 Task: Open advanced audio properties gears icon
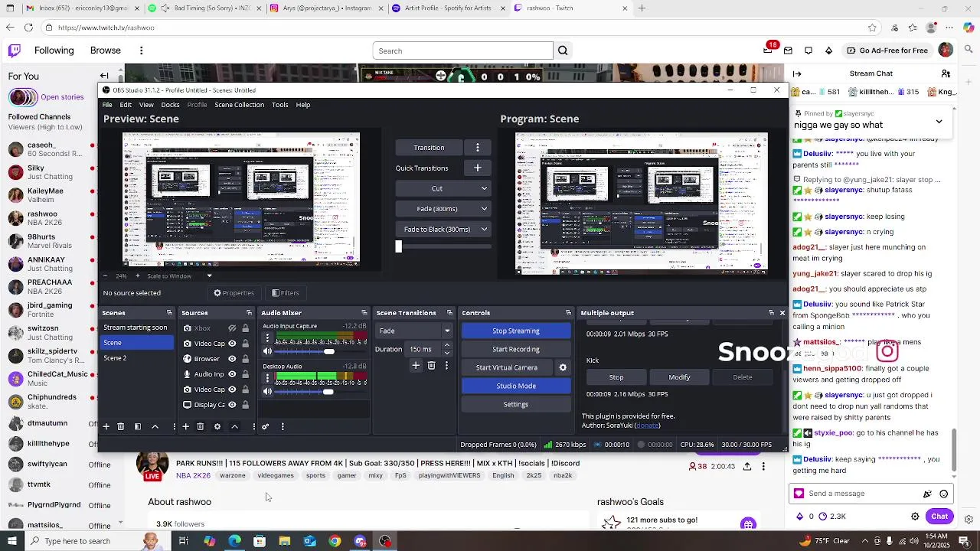265,426
